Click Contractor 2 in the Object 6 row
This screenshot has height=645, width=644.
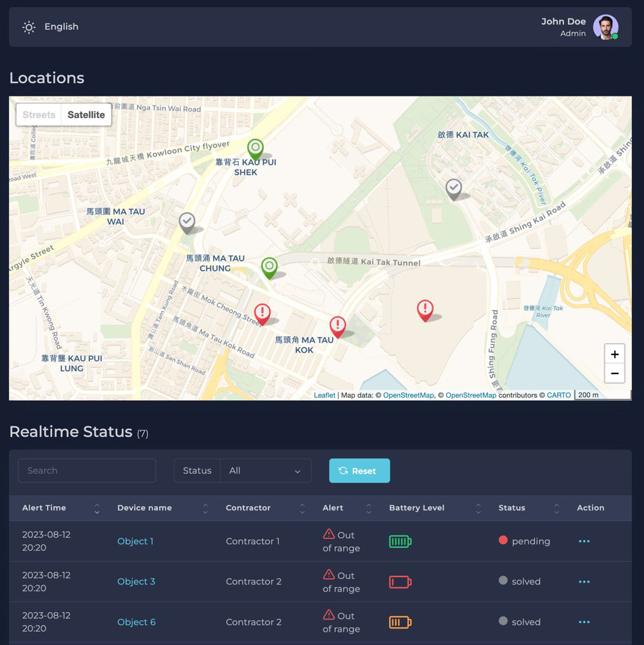click(254, 622)
